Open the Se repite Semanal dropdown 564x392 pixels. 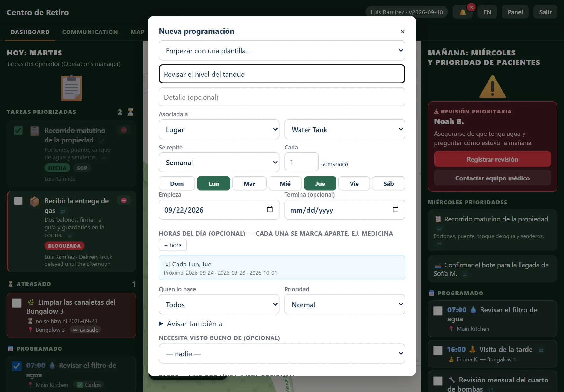point(219,163)
